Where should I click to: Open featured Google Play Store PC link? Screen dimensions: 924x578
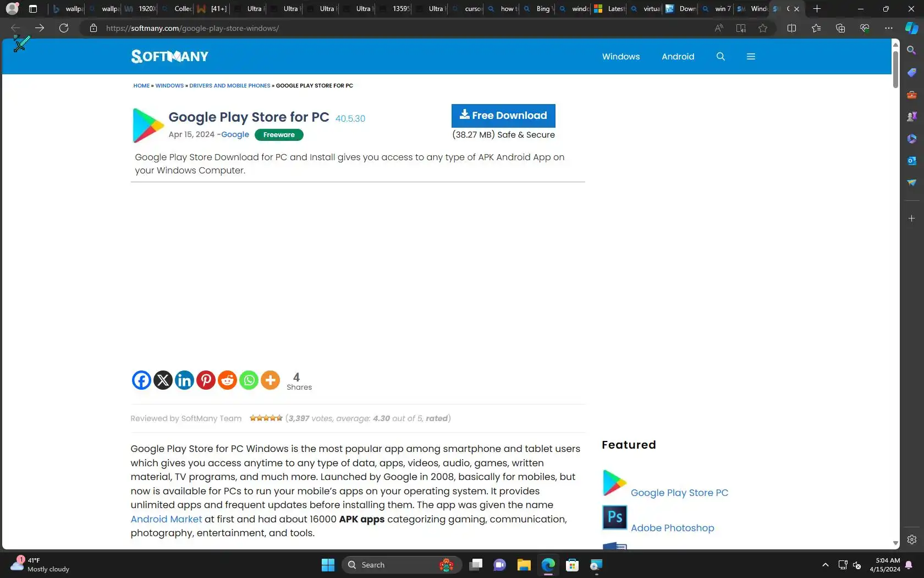679,493
